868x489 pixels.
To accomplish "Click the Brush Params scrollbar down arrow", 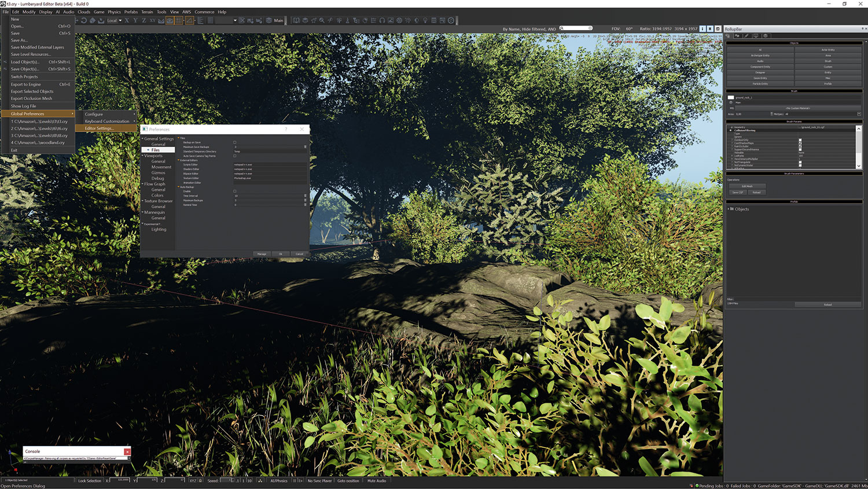I will (859, 166).
